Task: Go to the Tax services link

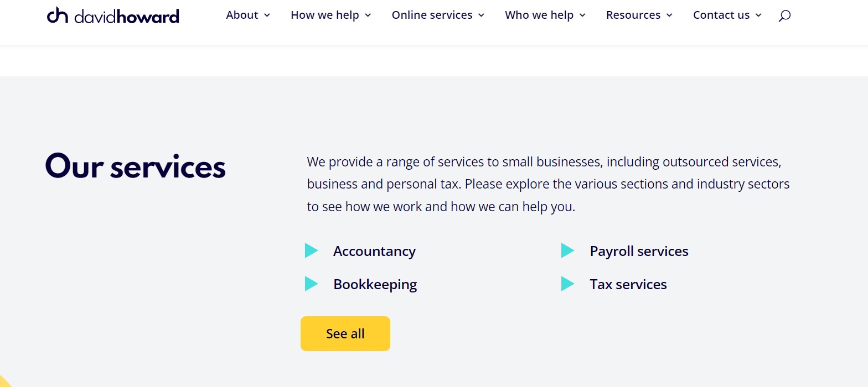Action: (628, 285)
